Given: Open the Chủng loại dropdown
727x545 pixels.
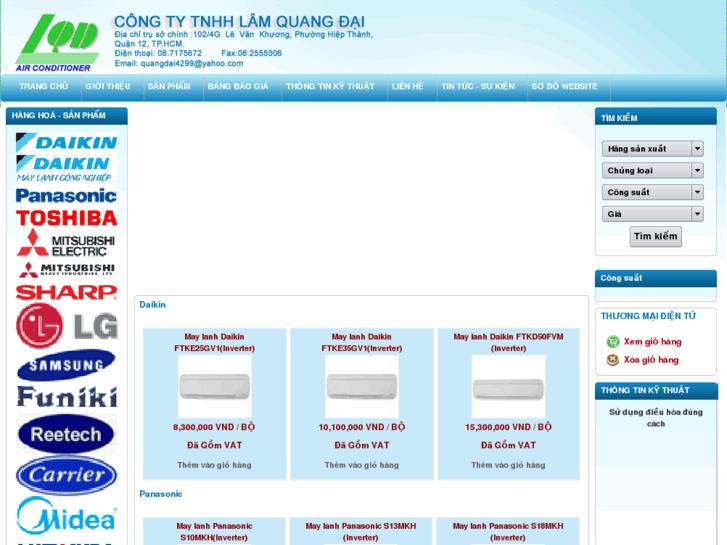Looking at the screenshot, I should [x=652, y=171].
